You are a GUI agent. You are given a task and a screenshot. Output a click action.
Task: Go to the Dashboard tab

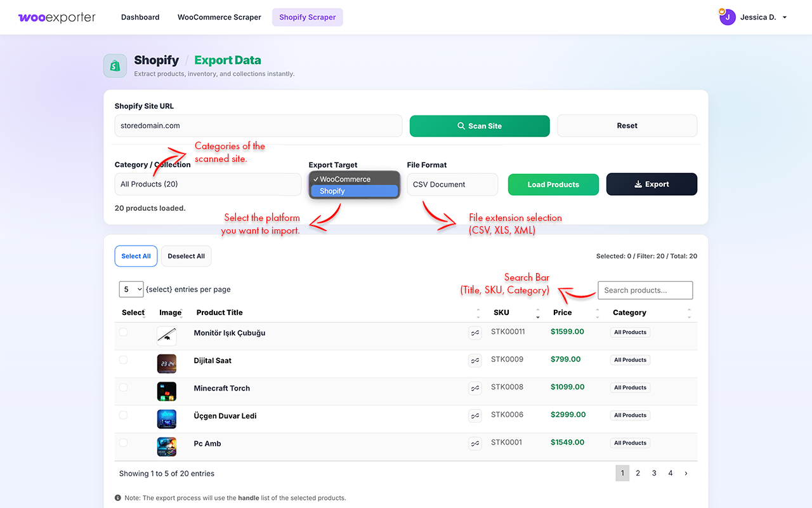pos(140,17)
